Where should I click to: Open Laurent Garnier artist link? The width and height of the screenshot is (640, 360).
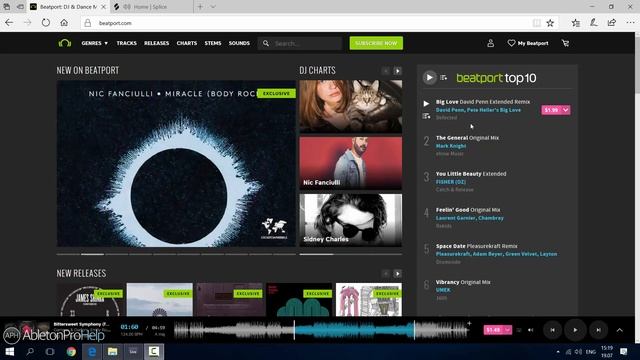click(x=456, y=218)
